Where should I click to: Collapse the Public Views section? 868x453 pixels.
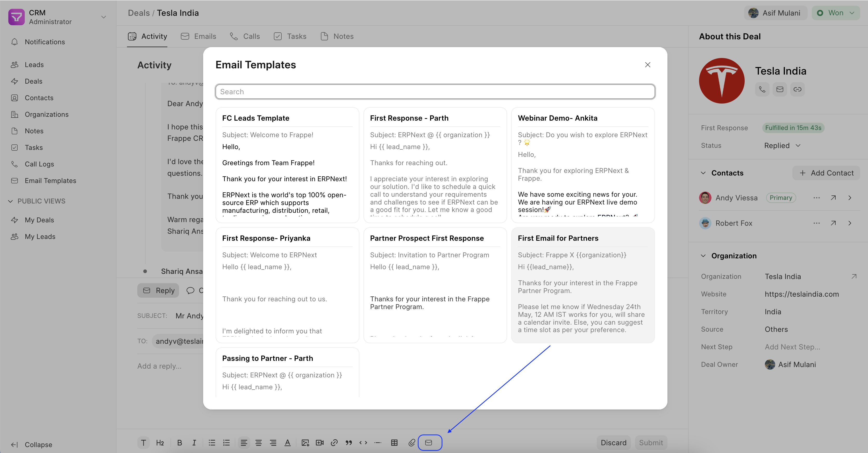[x=10, y=201]
